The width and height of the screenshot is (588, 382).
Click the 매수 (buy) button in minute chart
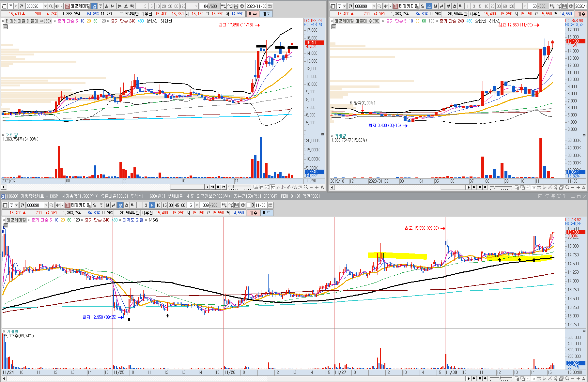(x=254, y=213)
